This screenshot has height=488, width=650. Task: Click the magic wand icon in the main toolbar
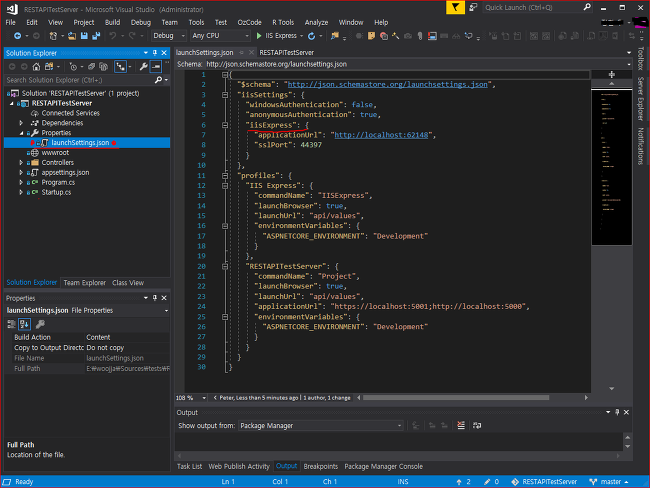click(x=395, y=36)
